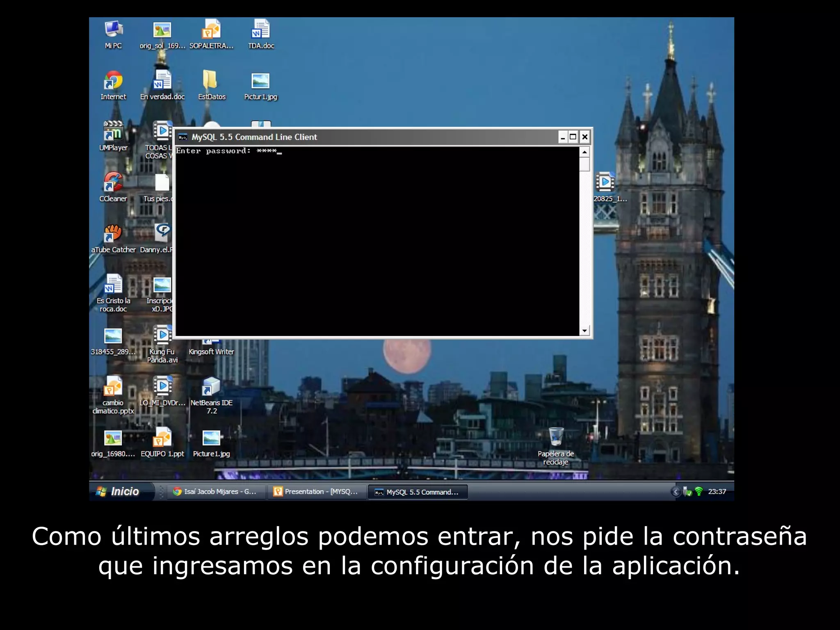Click the MySQL console vertical scrollbar thumb
840x630 pixels.
[584, 164]
